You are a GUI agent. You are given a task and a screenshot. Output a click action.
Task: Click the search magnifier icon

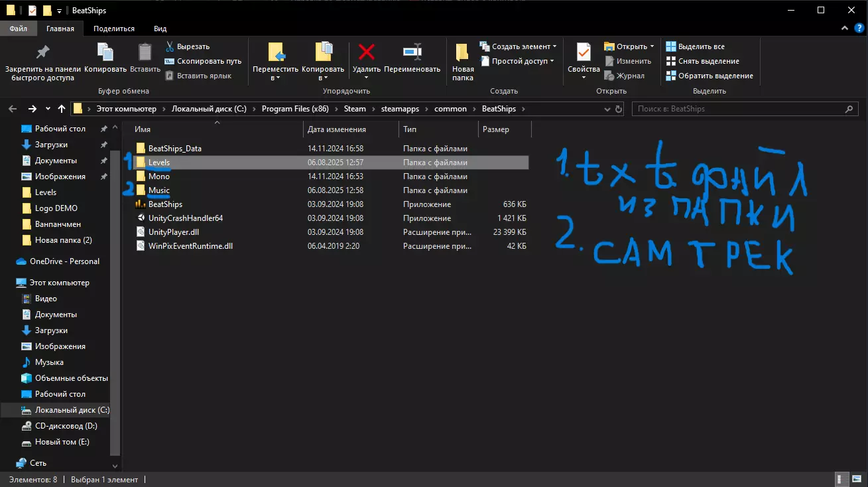point(849,109)
